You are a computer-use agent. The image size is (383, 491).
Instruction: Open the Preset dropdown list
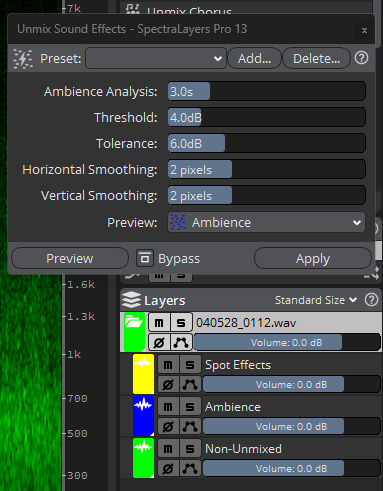[x=156, y=58]
